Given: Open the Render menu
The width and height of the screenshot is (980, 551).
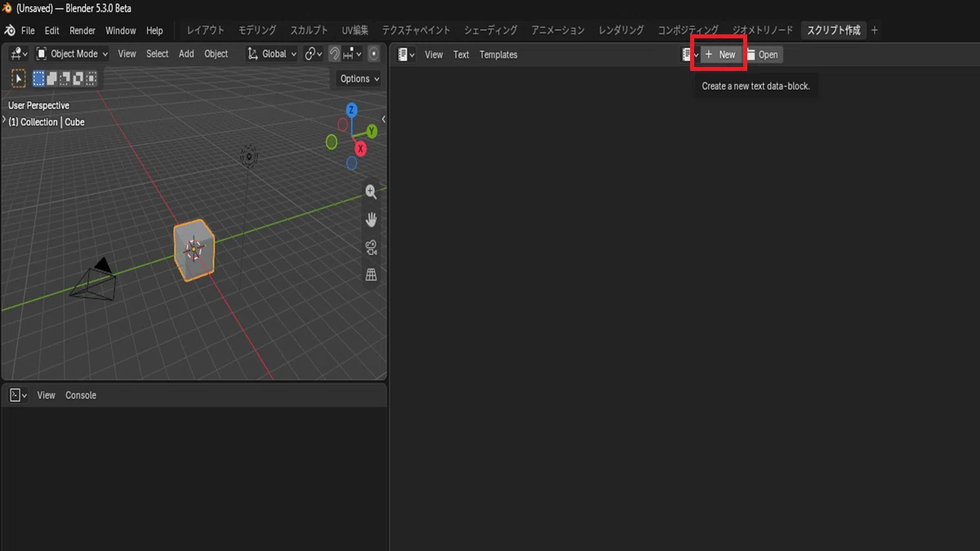Looking at the screenshot, I should [x=82, y=30].
